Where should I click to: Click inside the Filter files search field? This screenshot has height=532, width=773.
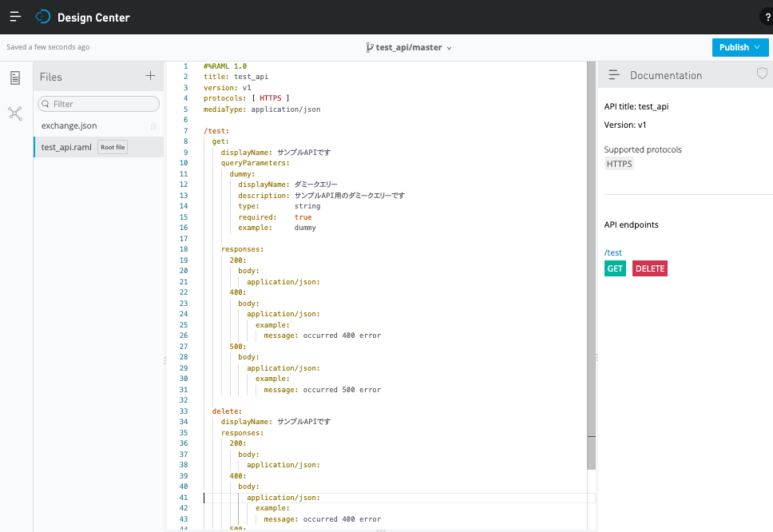coord(97,104)
